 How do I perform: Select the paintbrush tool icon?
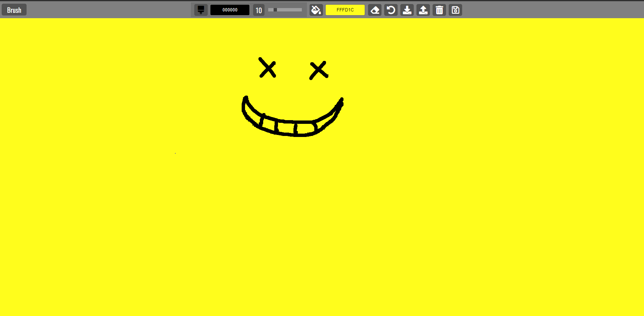[x=201, y=10]
